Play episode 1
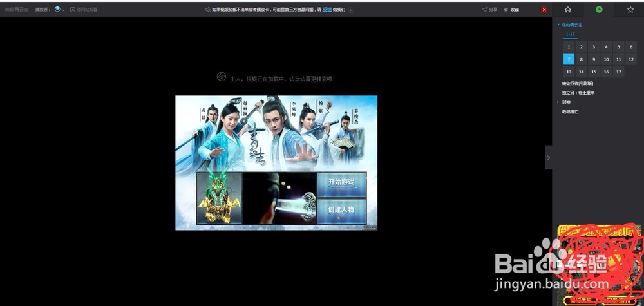The image size is (644, 306). 569,47
